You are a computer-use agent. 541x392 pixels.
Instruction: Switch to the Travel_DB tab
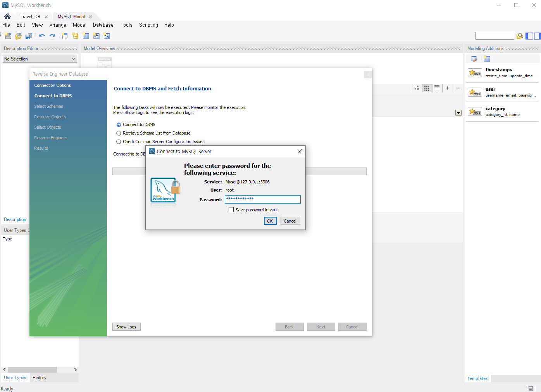[30, 17]
